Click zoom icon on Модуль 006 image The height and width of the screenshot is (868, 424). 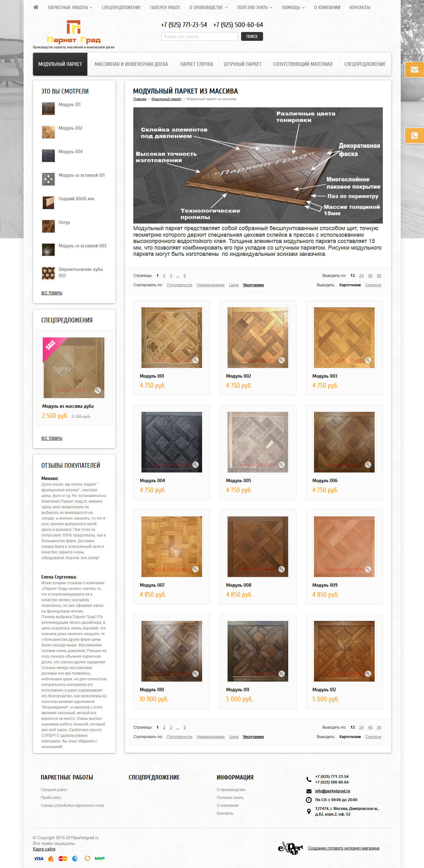368,465
